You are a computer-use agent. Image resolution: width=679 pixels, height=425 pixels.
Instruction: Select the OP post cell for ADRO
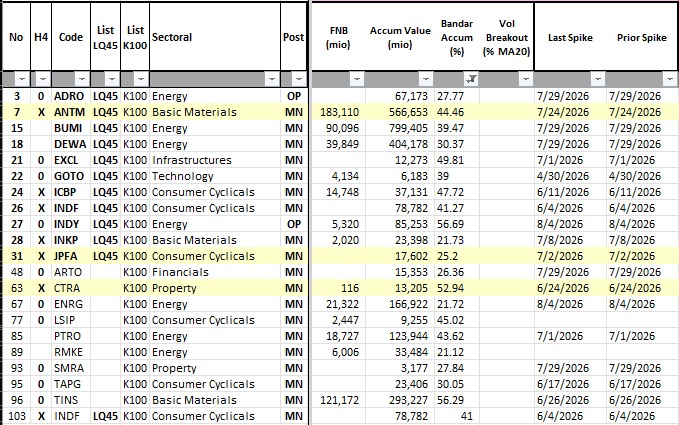(x=294, y=96)
